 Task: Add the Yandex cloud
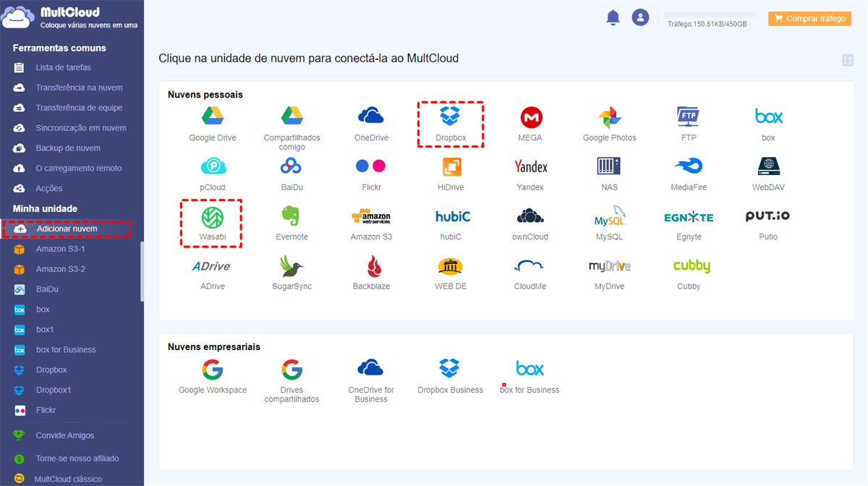point(530,167)
